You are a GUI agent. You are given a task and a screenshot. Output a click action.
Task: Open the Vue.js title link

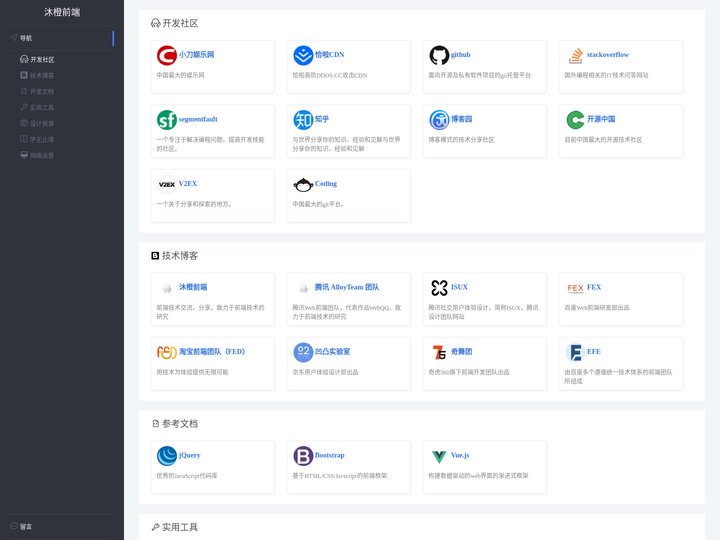[x=460, y=455]
